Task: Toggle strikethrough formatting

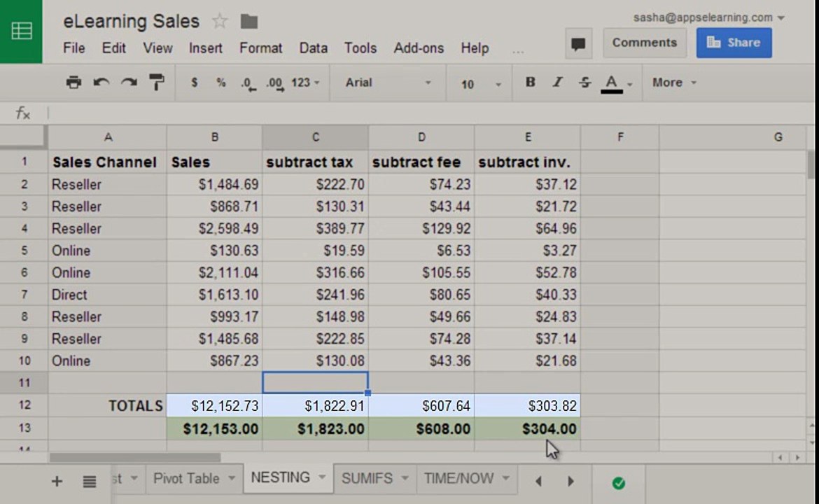Action: point(584,83)
